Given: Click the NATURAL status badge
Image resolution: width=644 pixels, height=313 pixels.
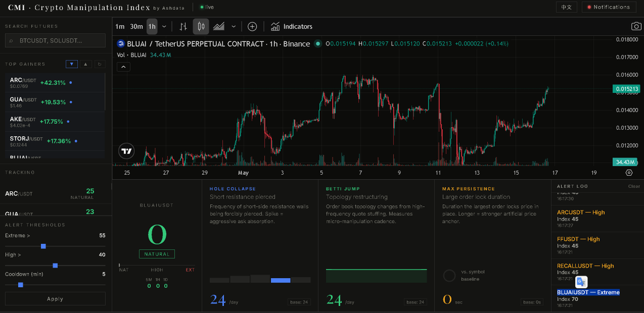Looking at the screenshot, I should coord(157,254).
